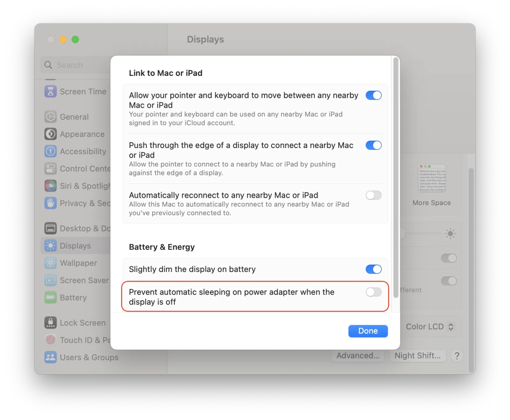Open Lock Screen settings
510x420 pixels.
click(75, 323)
